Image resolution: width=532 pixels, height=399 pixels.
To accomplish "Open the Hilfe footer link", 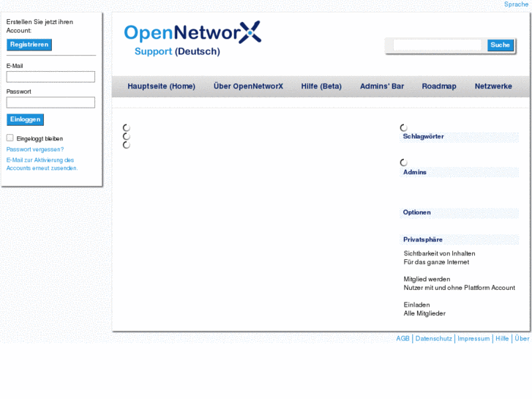I will coord(502,338).
